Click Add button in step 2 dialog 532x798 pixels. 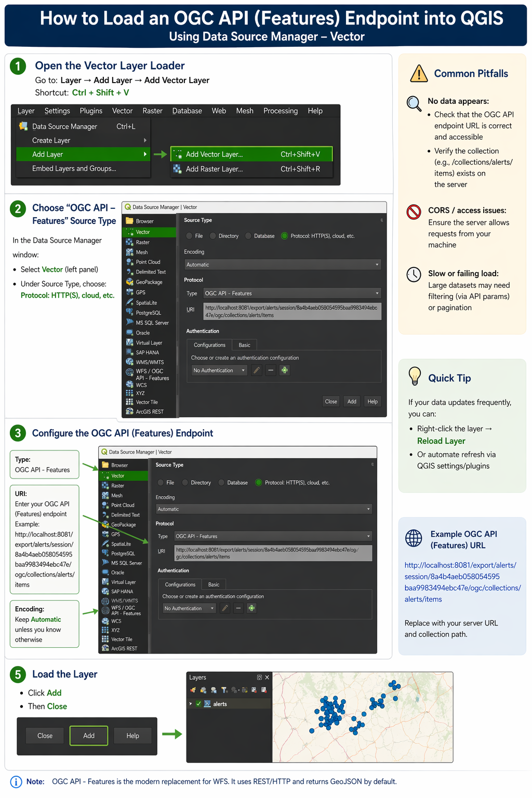(352, 402)
